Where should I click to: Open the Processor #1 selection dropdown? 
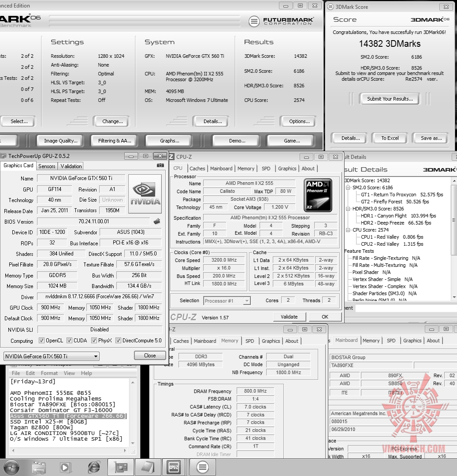(x=227, y=300)
